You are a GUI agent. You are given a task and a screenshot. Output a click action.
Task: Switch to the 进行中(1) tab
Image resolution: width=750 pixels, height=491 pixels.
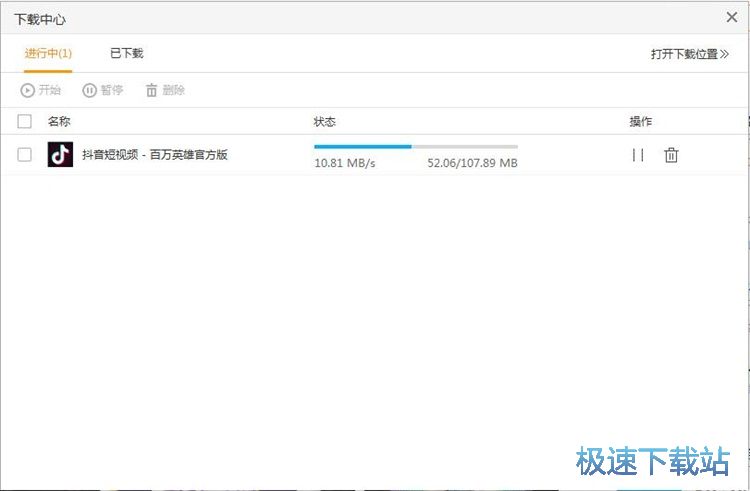coord(48,53)
